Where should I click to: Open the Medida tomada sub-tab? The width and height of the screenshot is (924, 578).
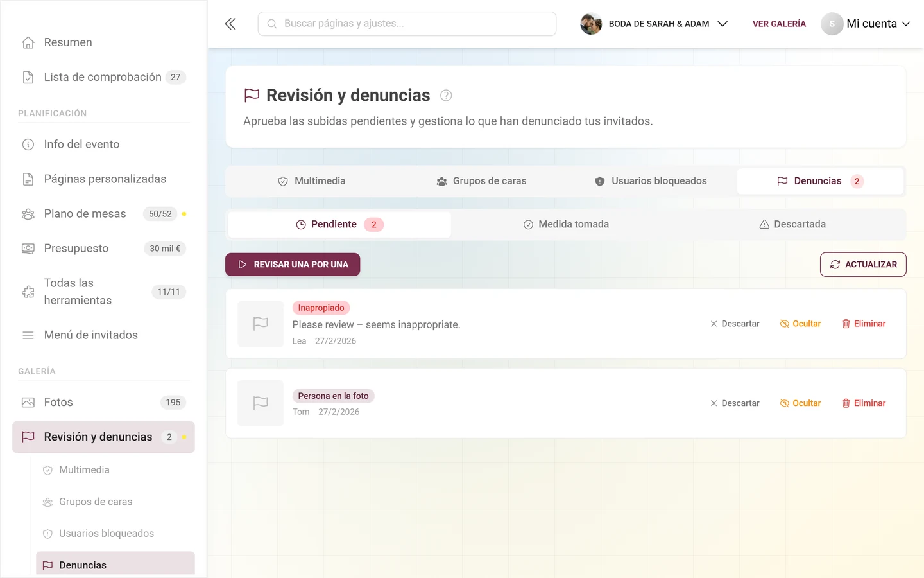pos(566,225)
